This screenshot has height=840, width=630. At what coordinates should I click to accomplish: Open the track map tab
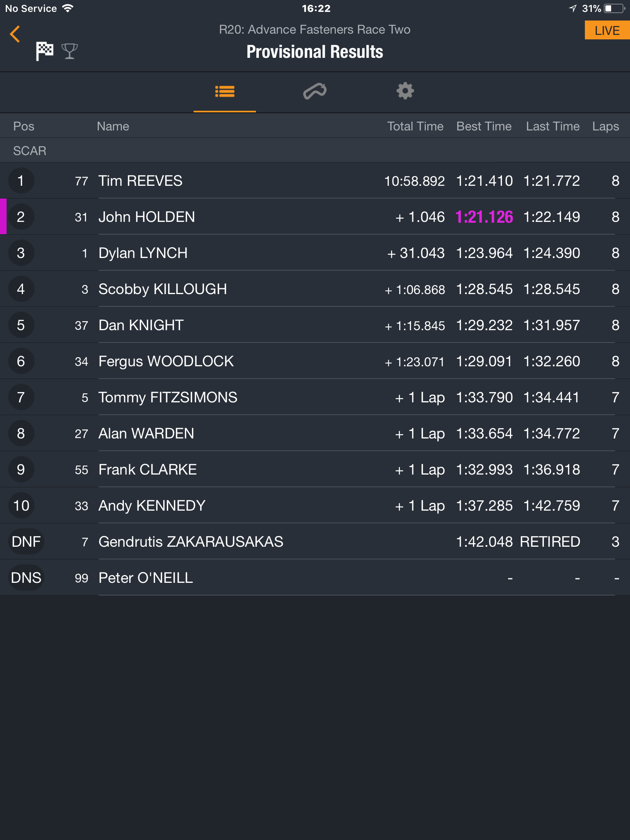pos(315,91)
